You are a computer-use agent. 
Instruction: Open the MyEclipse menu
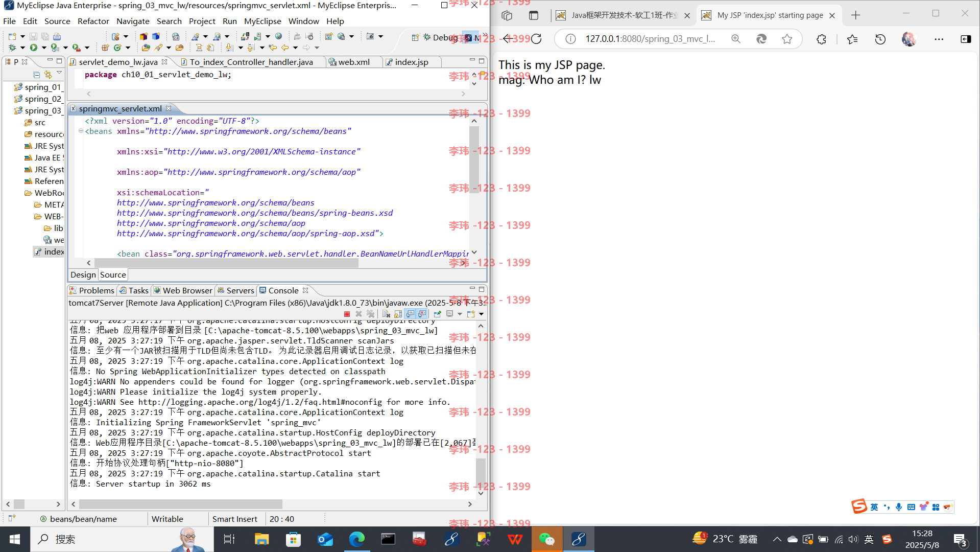pyautogui.click(x=262, y=21)
